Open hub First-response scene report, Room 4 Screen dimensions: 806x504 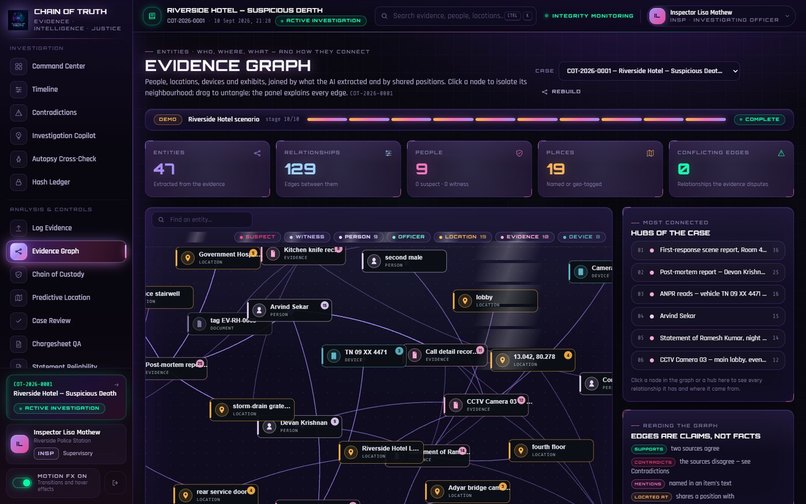tap(708, 250)
